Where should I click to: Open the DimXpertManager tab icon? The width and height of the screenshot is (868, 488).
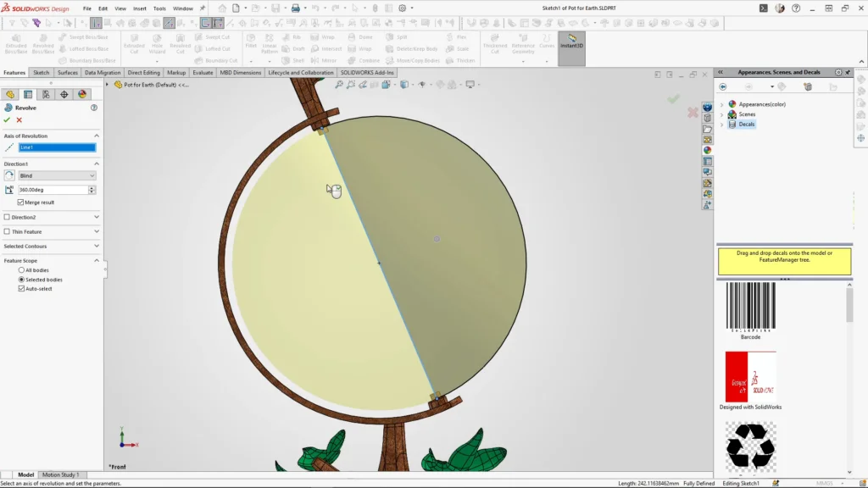(x=64, y=95)
